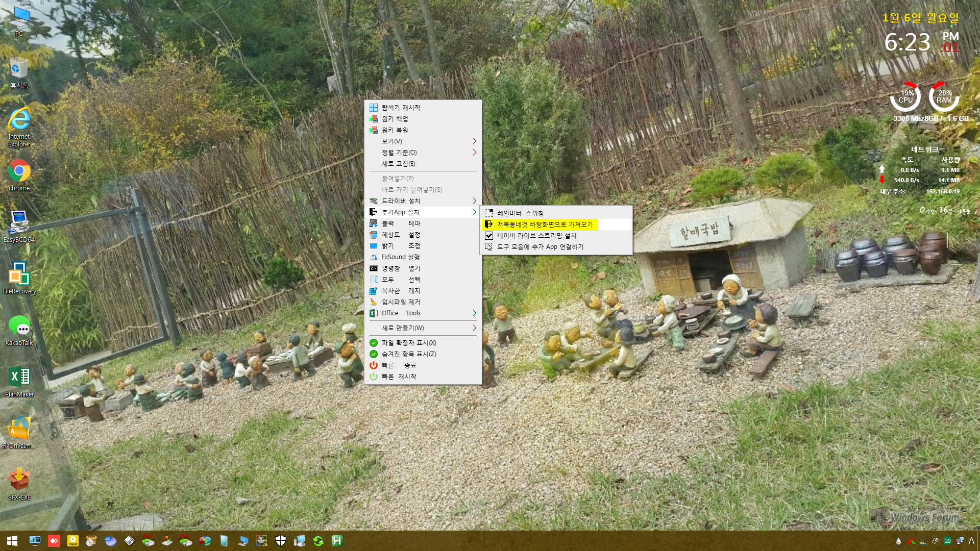
Task: Open the monitor chart taskbar icon
Action: [35, 541]
